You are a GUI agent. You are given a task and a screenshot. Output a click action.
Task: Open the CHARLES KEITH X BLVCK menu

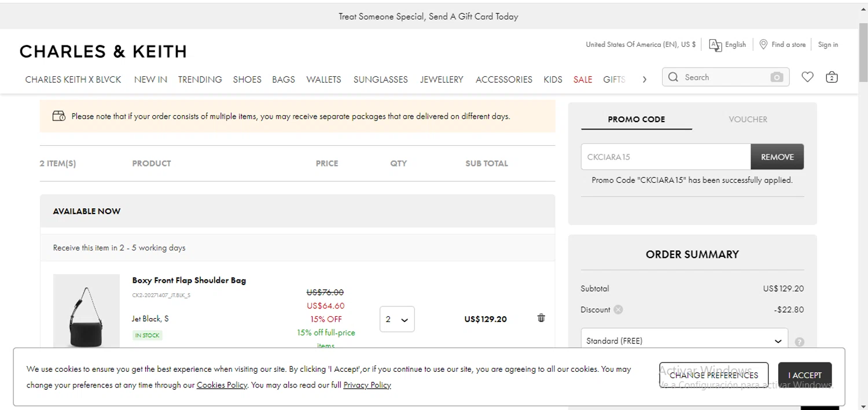click(73, 79)
